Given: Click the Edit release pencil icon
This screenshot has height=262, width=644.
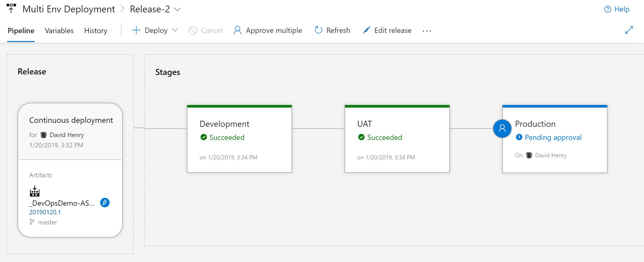Looking at the screenshot, I should (x=366, y=30).
